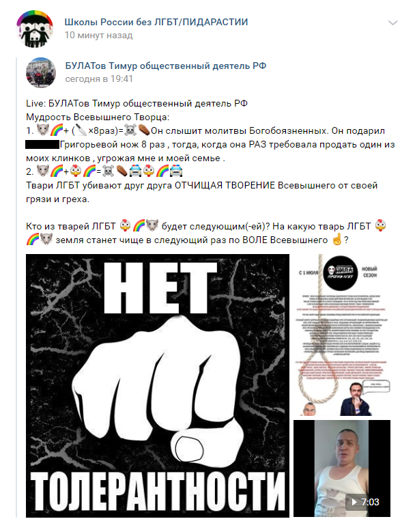The height and width of the screenshot is (532, 415).
Task: Click the play triangle on the video
Action: 354,502
